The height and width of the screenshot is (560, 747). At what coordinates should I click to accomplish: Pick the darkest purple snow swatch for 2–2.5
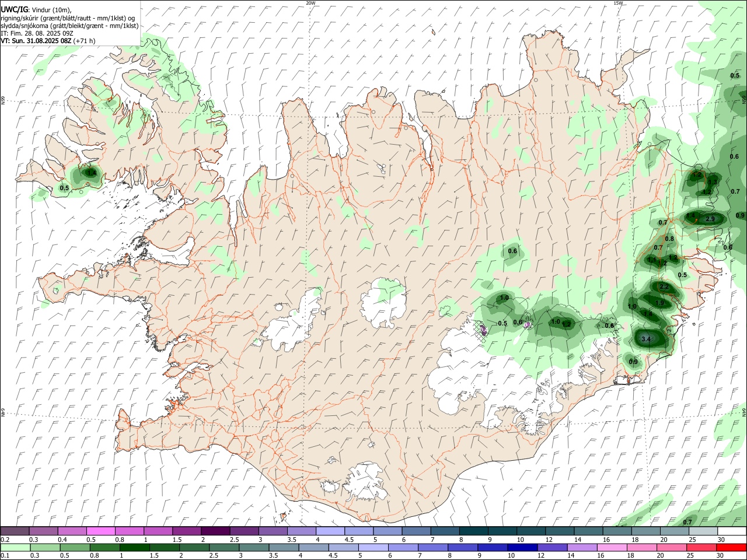tap(215, 531)
